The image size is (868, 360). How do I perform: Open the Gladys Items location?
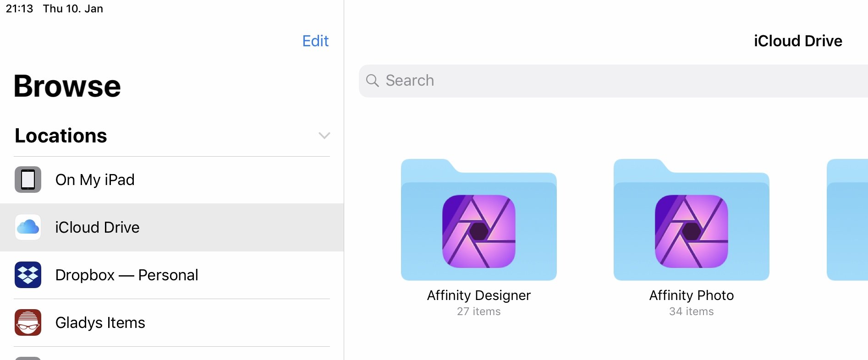tap(172, 323)
